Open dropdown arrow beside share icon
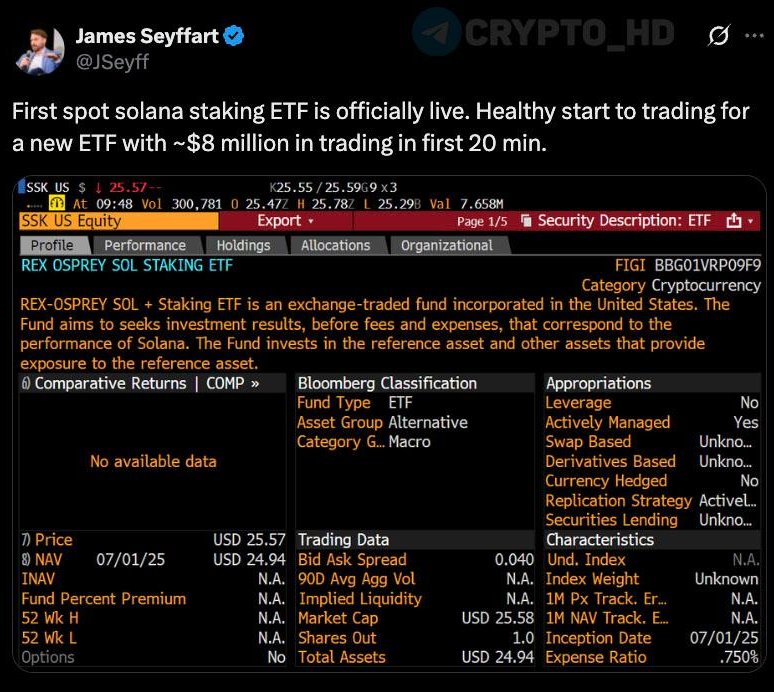The height and width of the screenshot is (692, 774). tap(751, 221)
